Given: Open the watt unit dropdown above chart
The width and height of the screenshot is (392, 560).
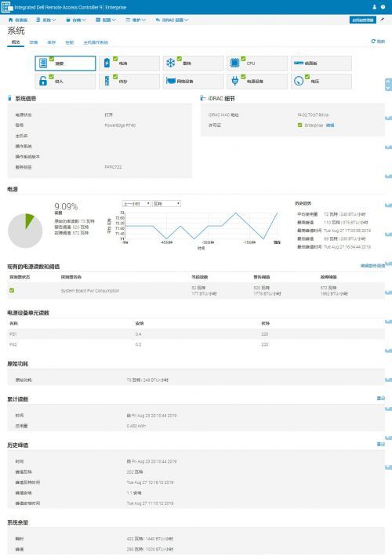Looking at the screenshot, I should pos(166,204).
